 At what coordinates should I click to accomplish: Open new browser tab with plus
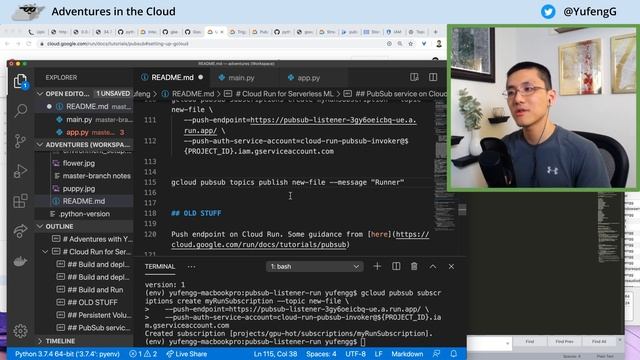pos(436,32)
